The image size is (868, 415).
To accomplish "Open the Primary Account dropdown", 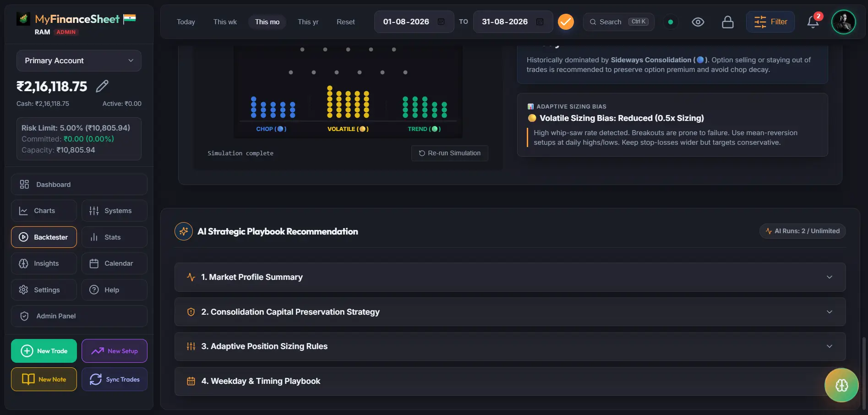I will [x=79, y=60].
